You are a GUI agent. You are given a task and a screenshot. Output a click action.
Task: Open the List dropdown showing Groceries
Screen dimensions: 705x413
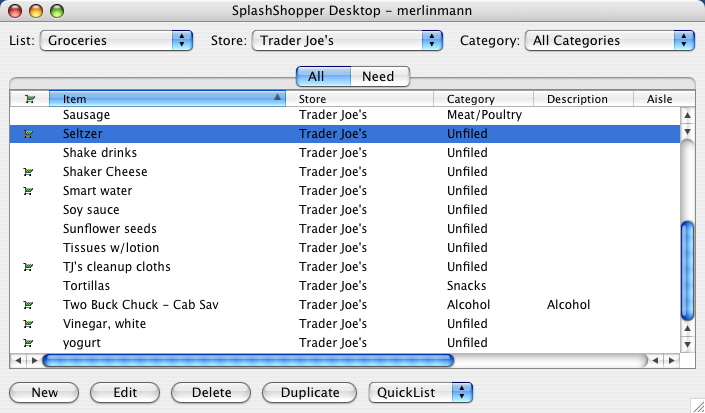(x=115, y=41)
